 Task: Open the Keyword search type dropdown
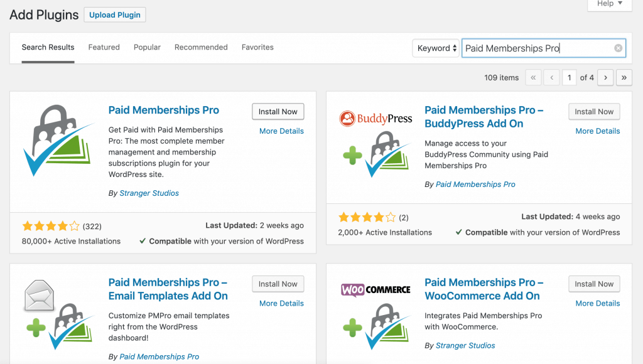pos(436,48)
